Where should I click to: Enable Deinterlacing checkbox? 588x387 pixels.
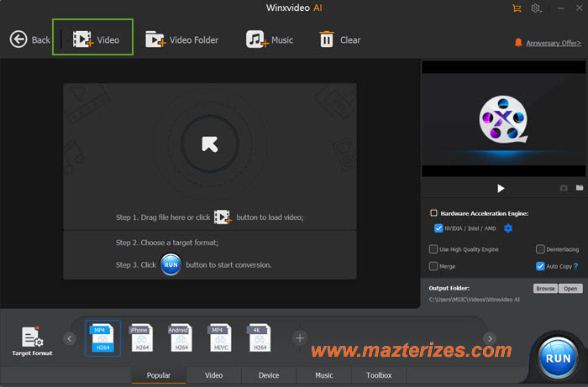540,249
